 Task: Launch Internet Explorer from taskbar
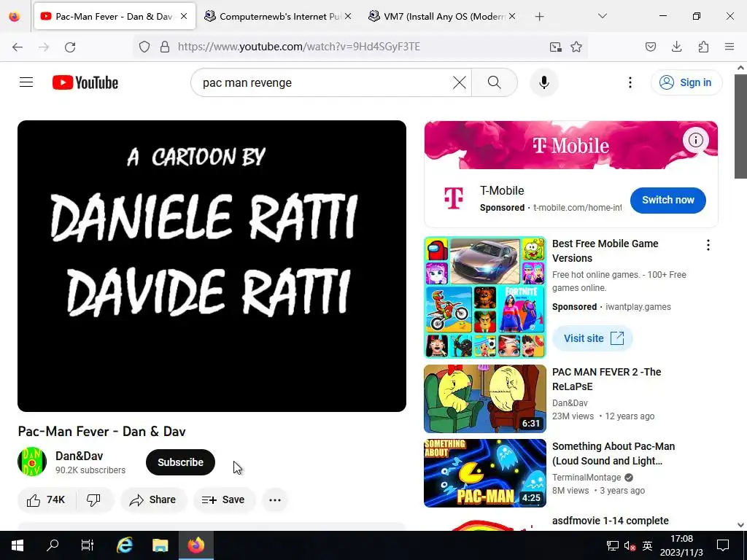click(125, 545)
